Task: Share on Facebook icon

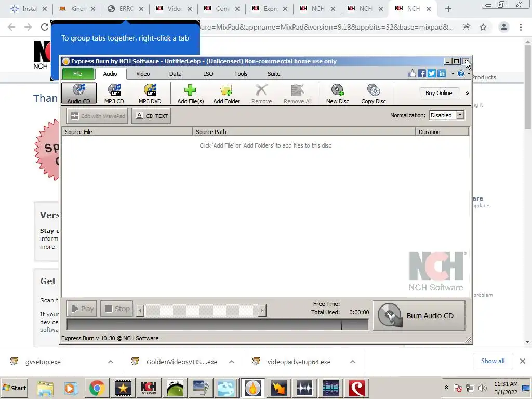Action: (x=422, y=73)
